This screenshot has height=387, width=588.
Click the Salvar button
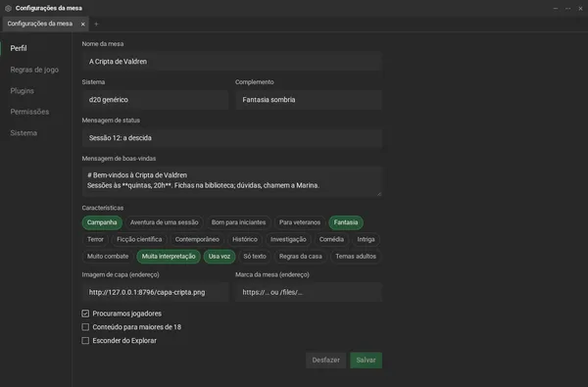point(366,360)
